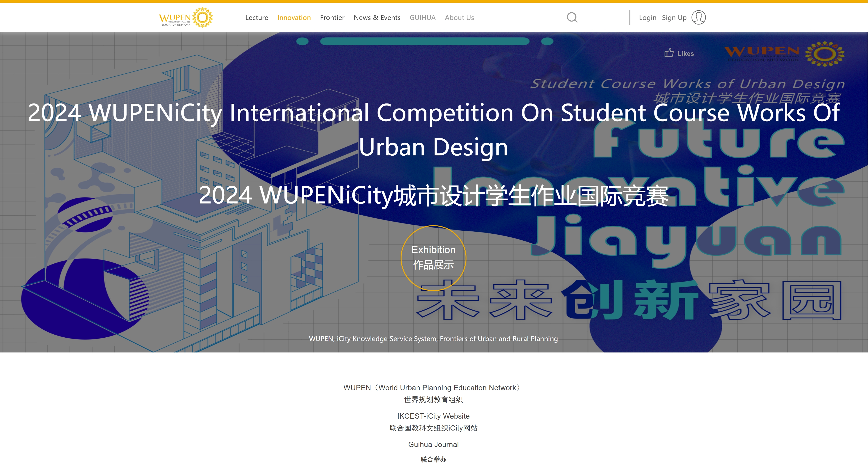The image size is (868, 466).
Task: Click the thumbs-up Likes icon
Action: (x=669, y=53)
